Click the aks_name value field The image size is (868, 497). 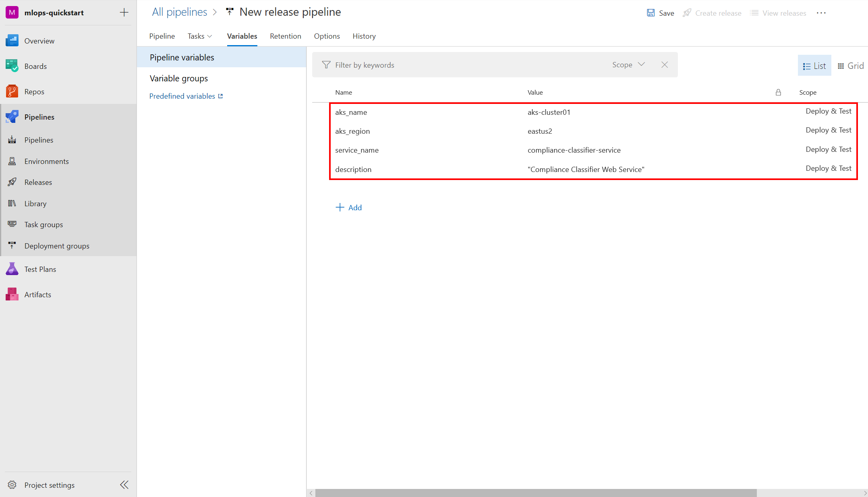(x=547, y=112)
